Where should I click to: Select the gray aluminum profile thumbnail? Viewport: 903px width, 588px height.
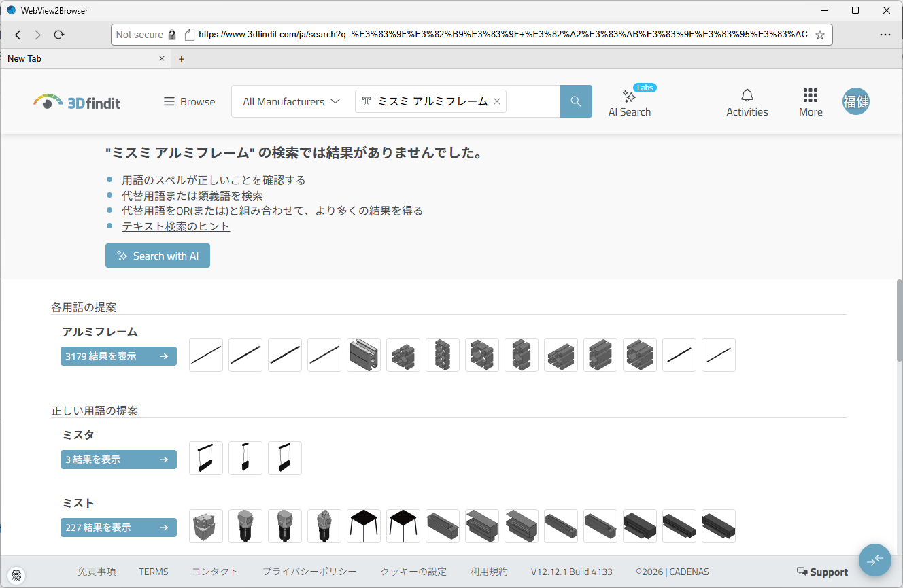[x=364, y=355]
